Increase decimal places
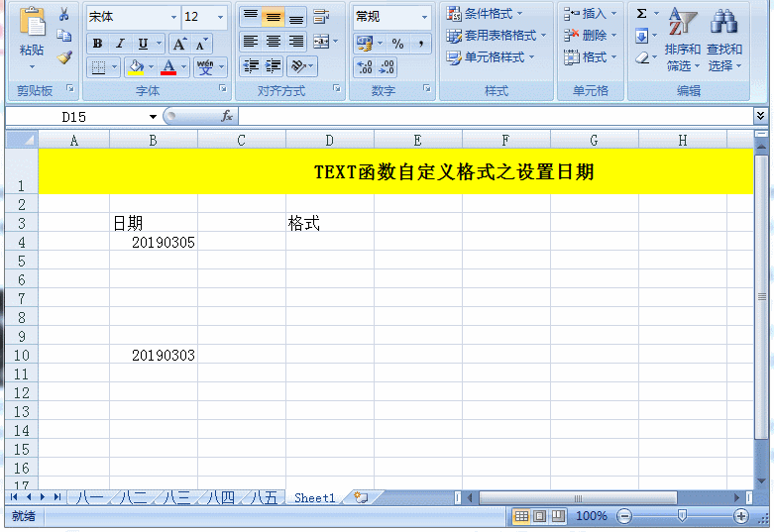Screen dimensions: 774x532 365,66
